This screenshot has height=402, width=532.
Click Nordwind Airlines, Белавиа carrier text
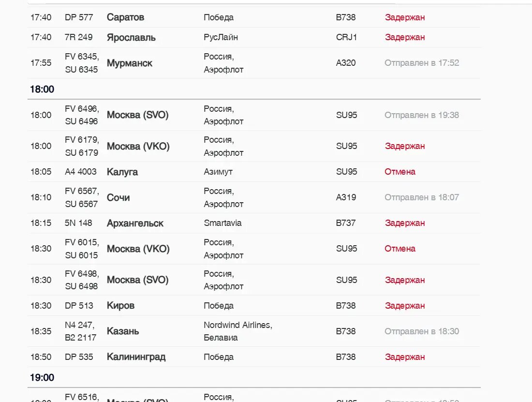(x=237, y=331)
